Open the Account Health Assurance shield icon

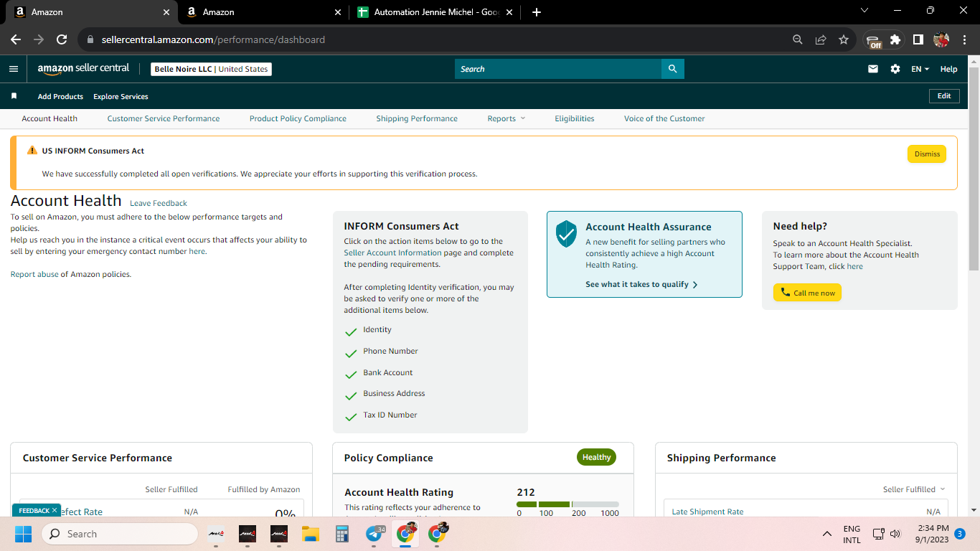pyautogui.click(x=567, y=233)
